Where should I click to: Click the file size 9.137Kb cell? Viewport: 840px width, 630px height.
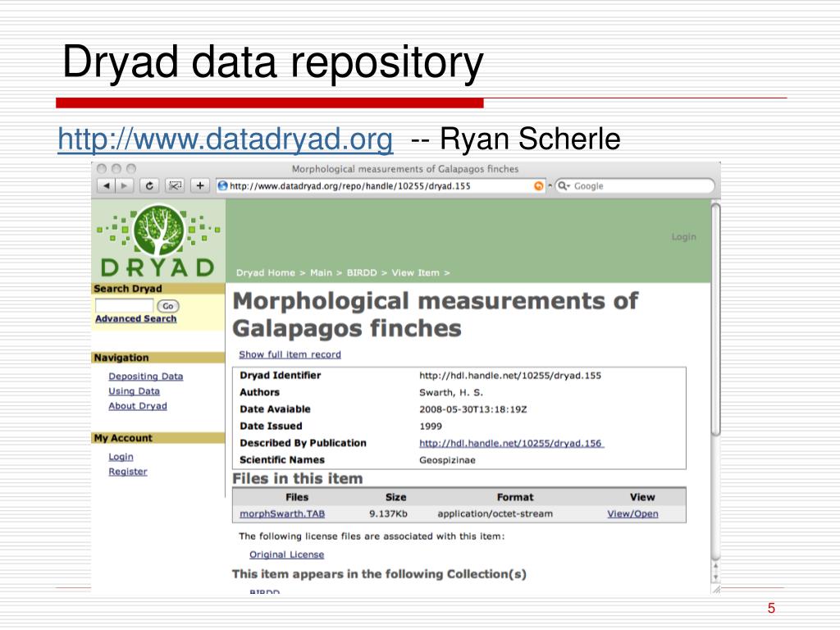coord(388,514)
